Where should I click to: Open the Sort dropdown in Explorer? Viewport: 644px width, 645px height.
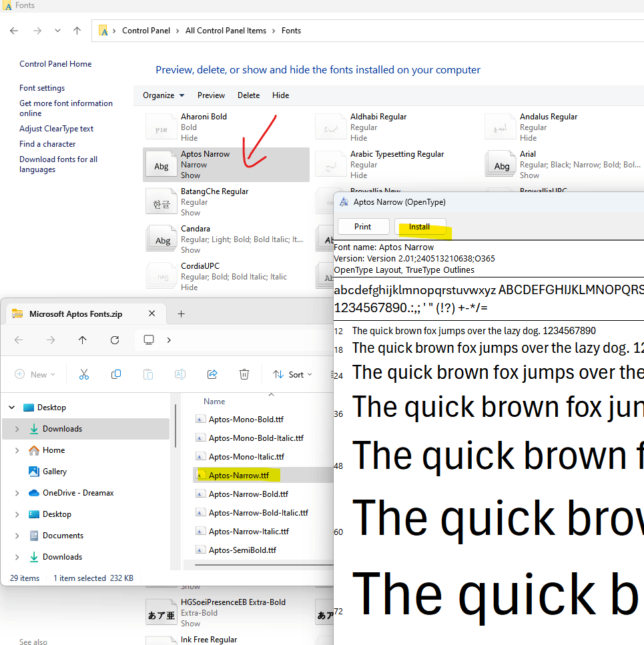click(x=292, y=374)
